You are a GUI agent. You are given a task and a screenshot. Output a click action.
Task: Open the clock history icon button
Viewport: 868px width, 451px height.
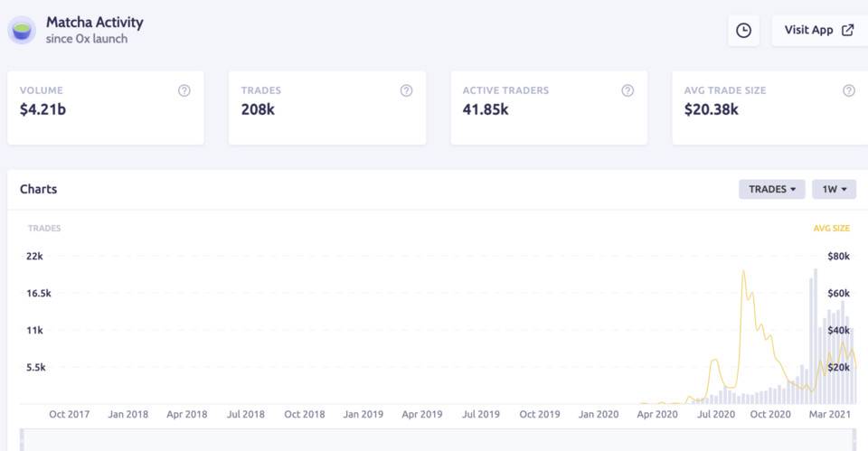743,31
